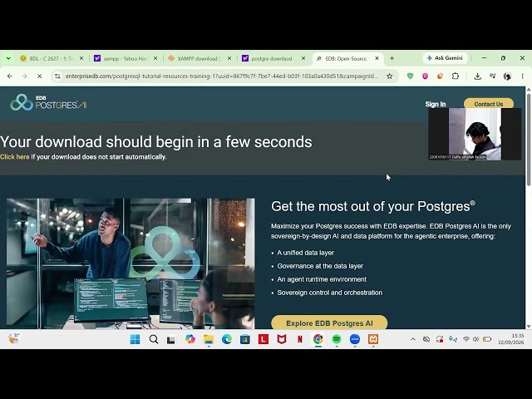Image resolution: width=532 pixels, height=399 pixels.
Task: Launch Copilot from the taskbar
Action: [x=190, y=339]
